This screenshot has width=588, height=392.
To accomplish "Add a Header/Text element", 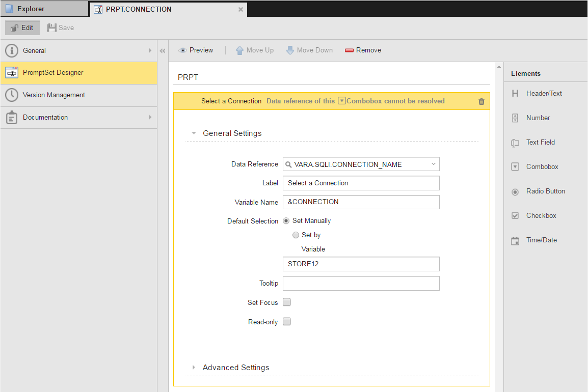I will (543, 94).
